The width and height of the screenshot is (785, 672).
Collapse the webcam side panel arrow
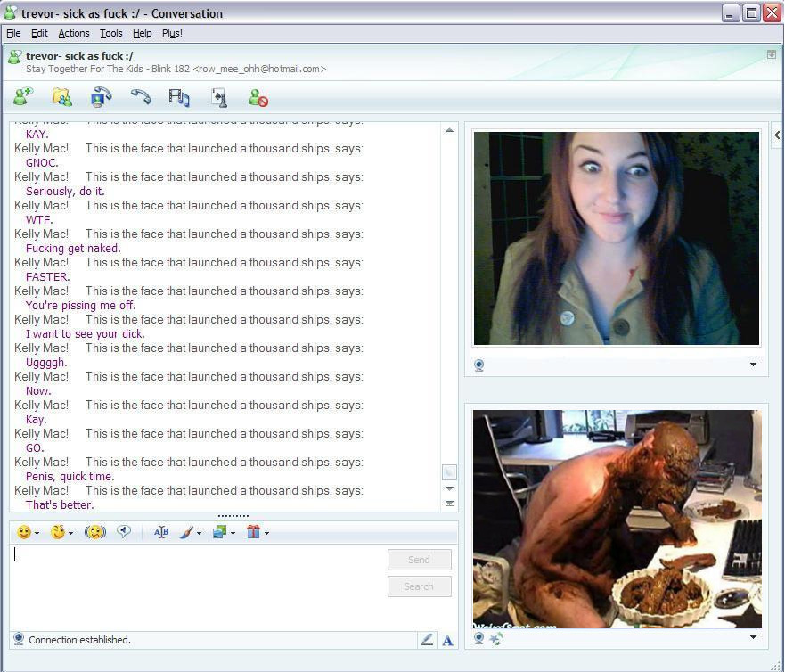[x=777, y=135]
